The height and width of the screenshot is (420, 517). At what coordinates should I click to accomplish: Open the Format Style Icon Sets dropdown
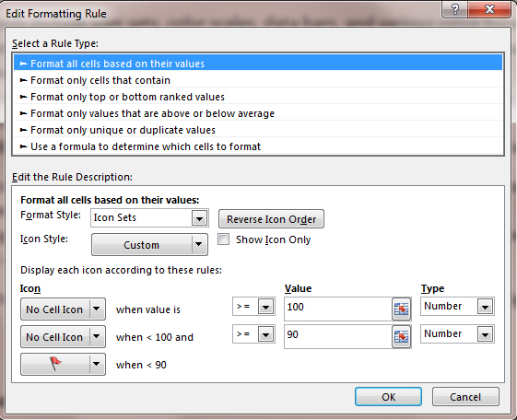coord(149,217)
